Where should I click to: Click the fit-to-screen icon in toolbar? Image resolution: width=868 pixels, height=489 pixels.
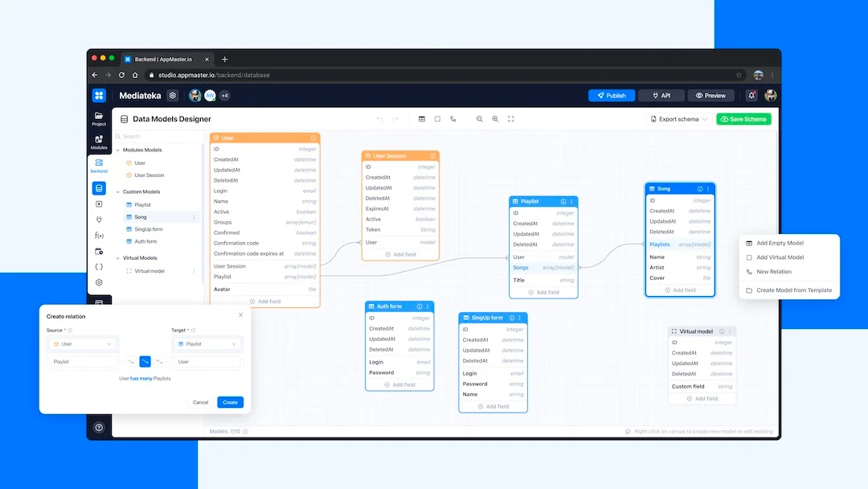[511, 119]
